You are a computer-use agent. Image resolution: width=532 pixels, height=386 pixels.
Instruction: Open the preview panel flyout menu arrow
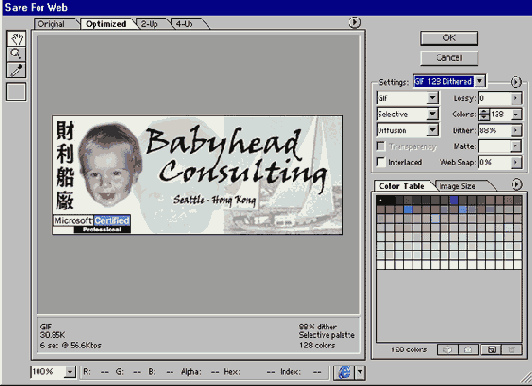point(355,22)
